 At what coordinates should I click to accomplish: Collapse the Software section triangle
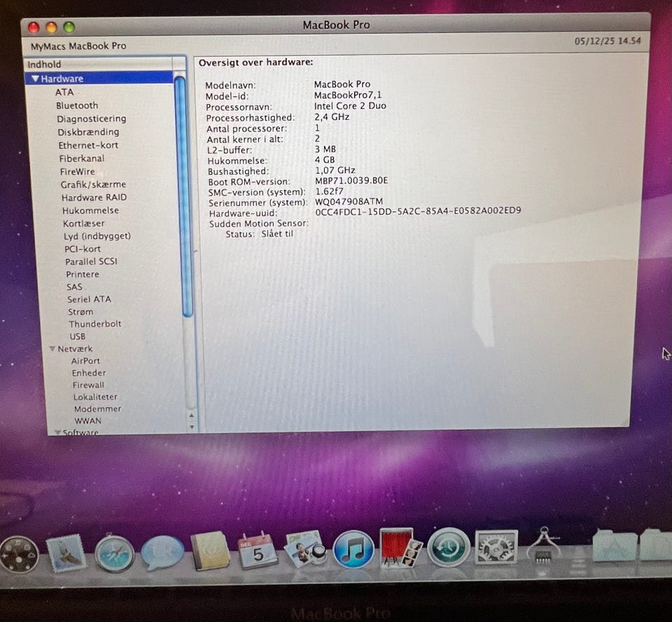point(57,432)
